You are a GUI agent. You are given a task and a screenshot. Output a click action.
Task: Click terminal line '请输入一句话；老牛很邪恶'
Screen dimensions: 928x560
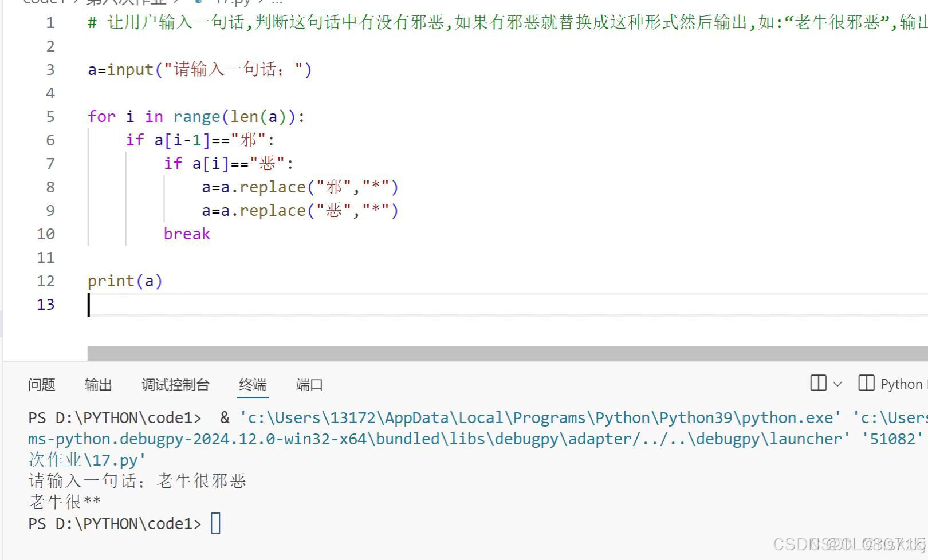coord(137,481)
